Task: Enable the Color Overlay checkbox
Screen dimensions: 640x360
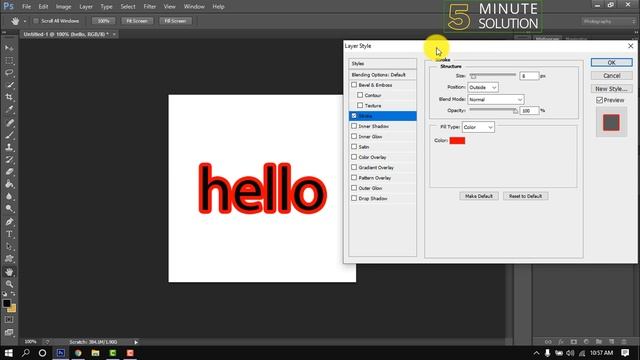Action: coord(354,157)
